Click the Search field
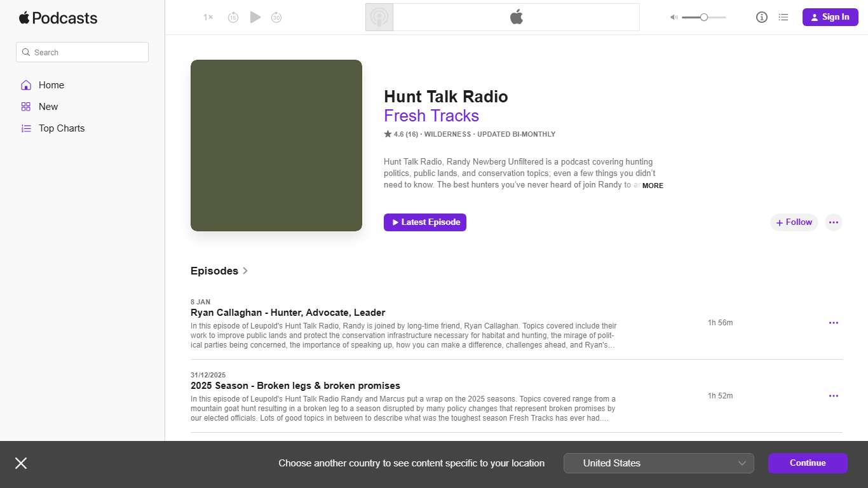The height and width of the screenshot is (488, 868). click(x=82, y=51)
